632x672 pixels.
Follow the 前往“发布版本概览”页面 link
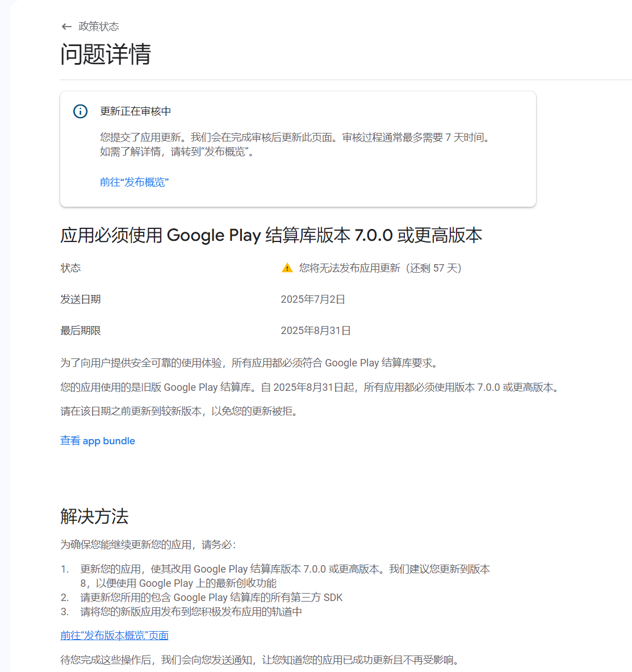(114, 636)
